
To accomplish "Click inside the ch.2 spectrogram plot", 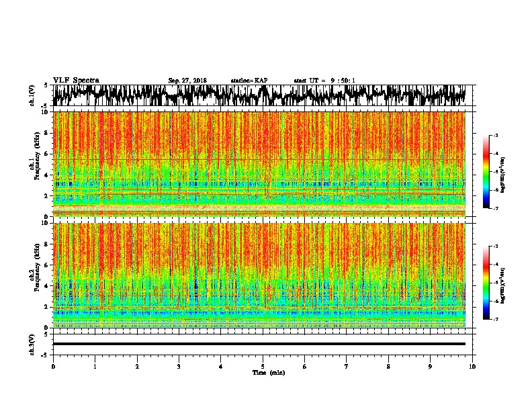I will (x=259, y=275).
